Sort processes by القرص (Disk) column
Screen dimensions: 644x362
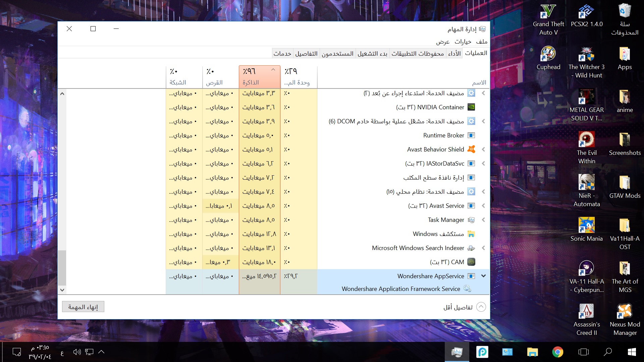click(221, 77)
